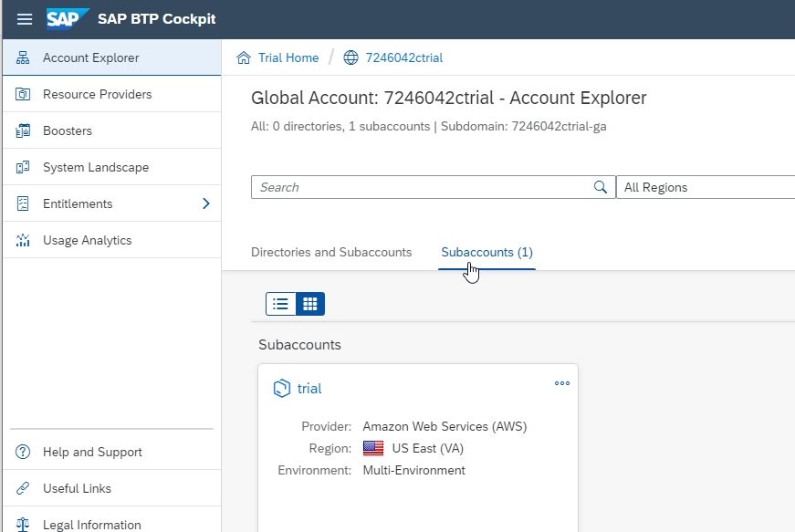This screenshot has width=795, height=532.
Task: Click the SAP logo
Action: tap(67, 19)
